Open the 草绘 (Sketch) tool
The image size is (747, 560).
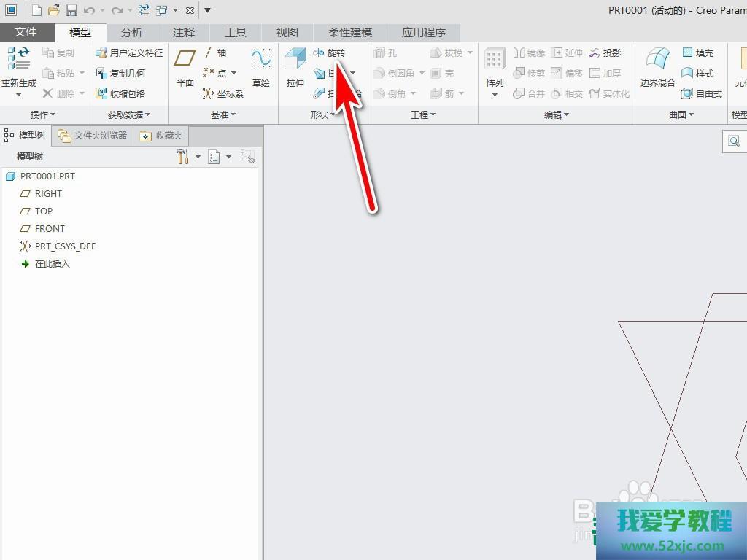260,60
